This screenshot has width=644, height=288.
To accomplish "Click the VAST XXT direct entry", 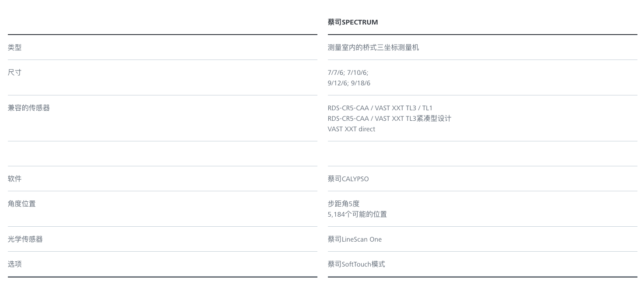I will point(352,129).
